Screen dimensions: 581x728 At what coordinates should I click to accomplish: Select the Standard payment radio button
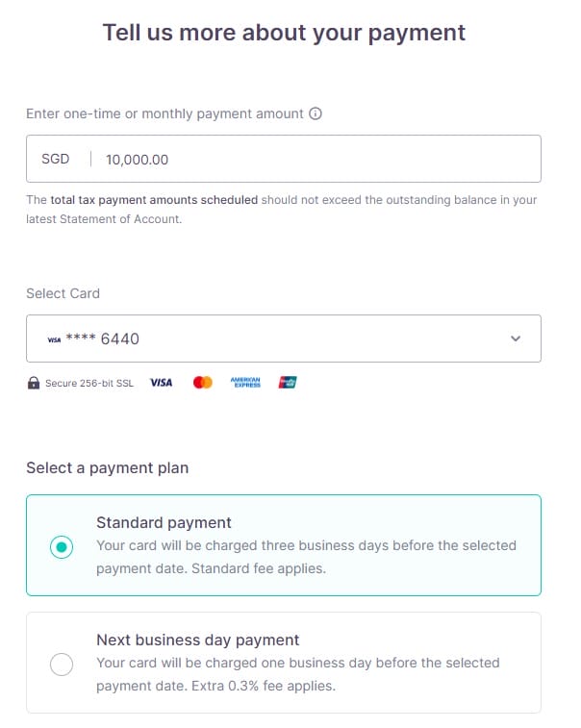click(62, 547)
